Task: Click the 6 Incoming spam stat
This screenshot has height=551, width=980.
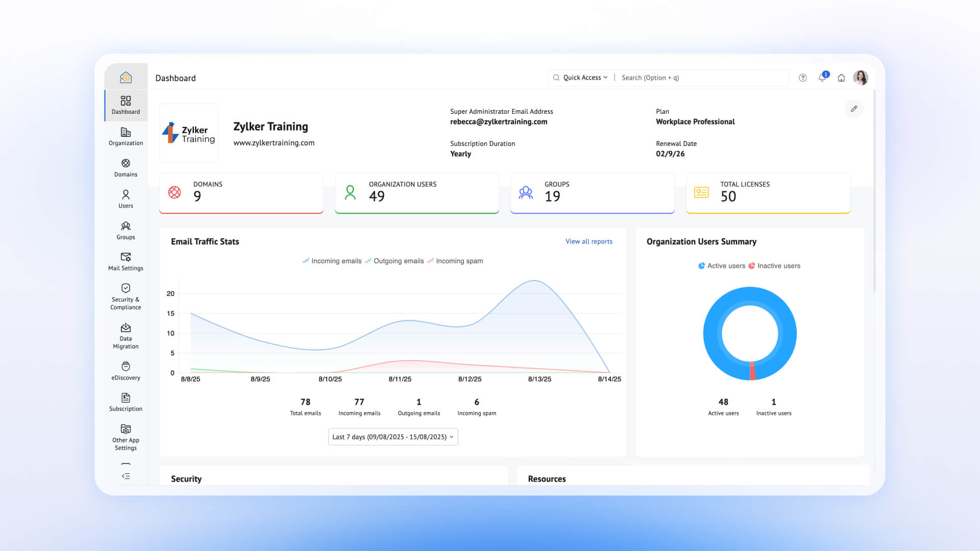Action: click(477, 407)
